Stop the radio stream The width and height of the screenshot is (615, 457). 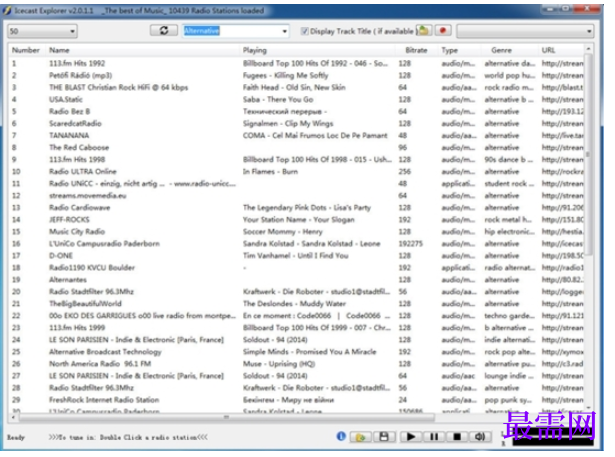(457, 437)
